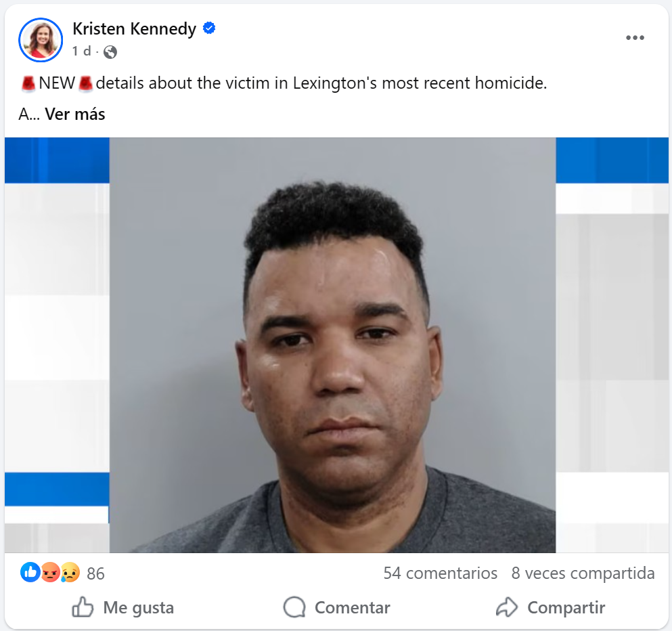The height and width of the screenshot is (631, 672).
Task: Click the thumbs-up like reaction icon
Action: point(30,572)
